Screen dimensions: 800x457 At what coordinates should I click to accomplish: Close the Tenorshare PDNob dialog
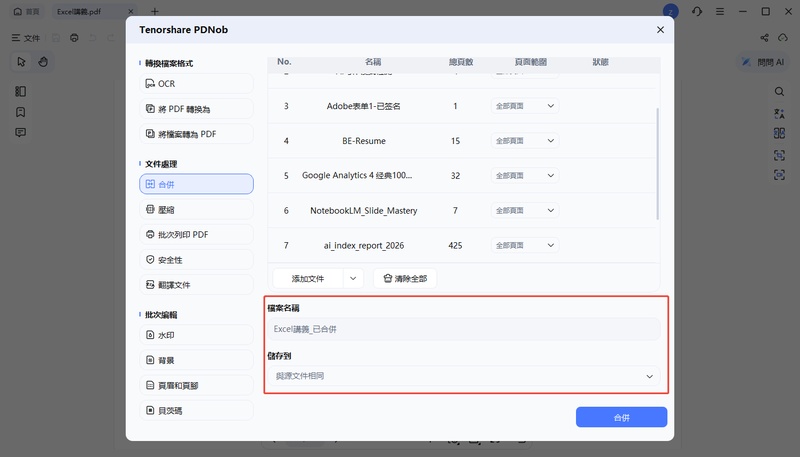pyautogui.click(x=660, y=30)
